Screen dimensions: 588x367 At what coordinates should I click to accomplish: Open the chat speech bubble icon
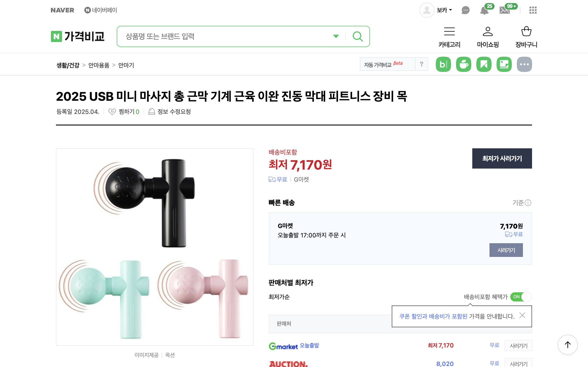pos(465,10)
